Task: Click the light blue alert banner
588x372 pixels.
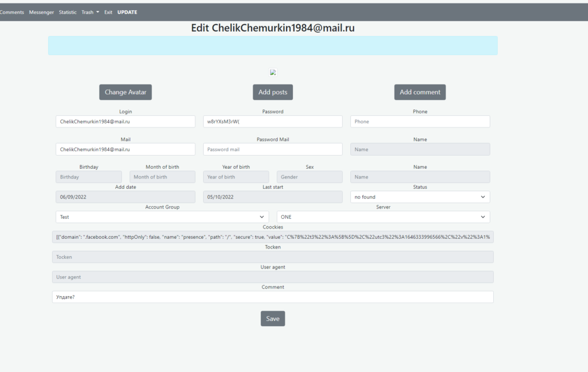Action: tap(273, 46)
